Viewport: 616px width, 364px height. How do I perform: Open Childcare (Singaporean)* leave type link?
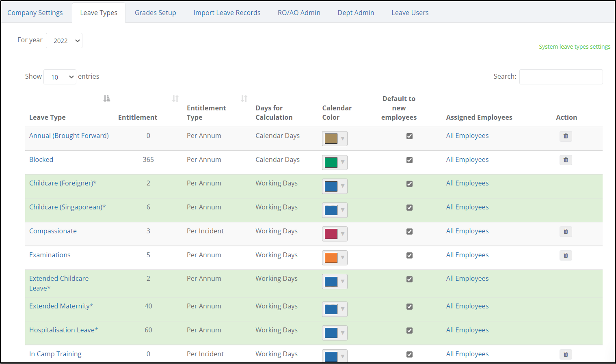[67, 207]
